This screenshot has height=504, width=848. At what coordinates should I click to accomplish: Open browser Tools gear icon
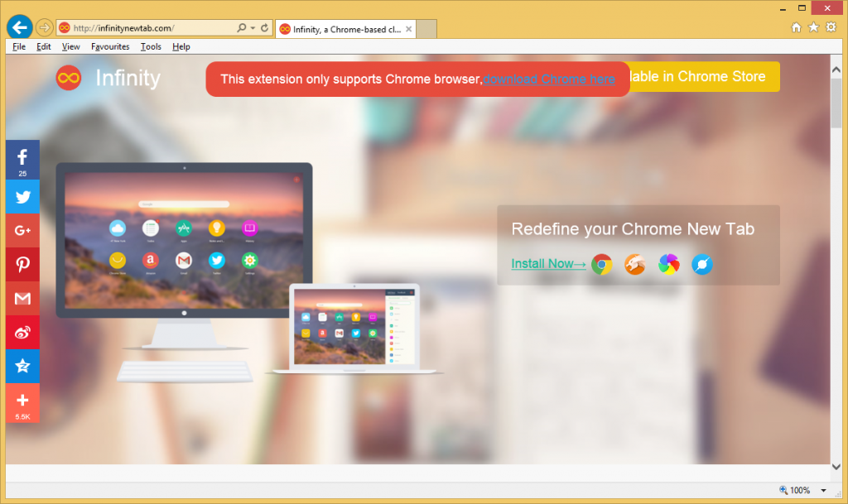pyautogui.click(x=831, y=27)
